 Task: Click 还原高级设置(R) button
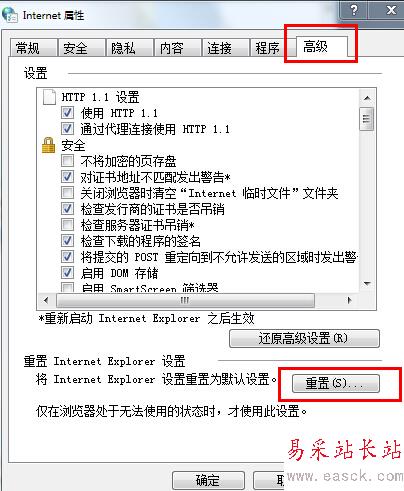click(304, 339)
